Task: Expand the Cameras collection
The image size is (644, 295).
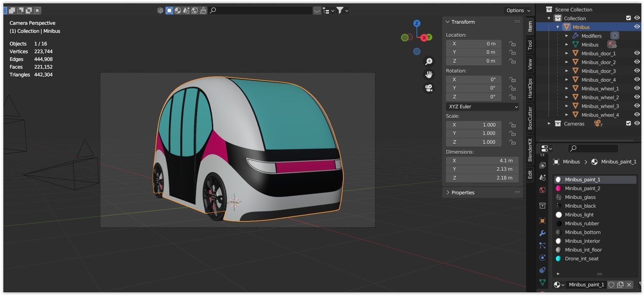Action: [x=549, y=123]
